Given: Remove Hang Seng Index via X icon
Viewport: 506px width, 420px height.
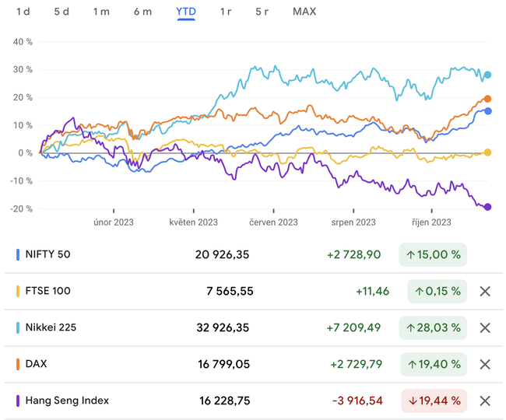Looking at the screenshot, I should pyautogui.click(x=484, y=401).
